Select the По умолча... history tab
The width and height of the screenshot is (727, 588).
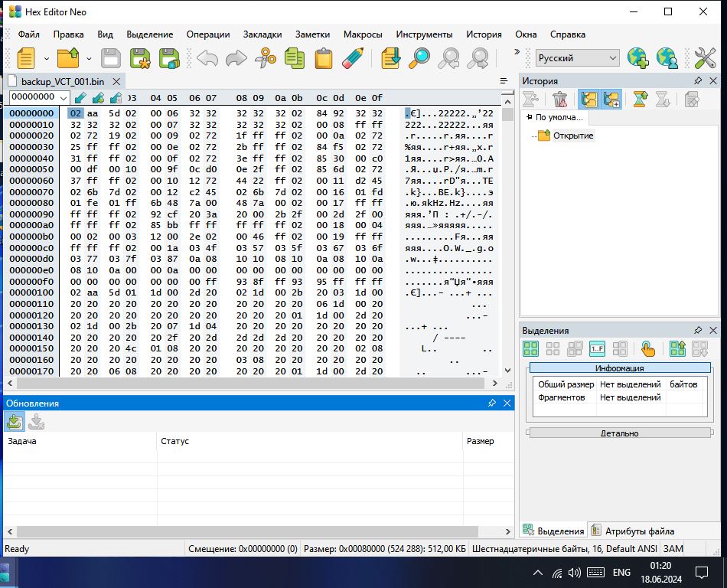(555, 117)
